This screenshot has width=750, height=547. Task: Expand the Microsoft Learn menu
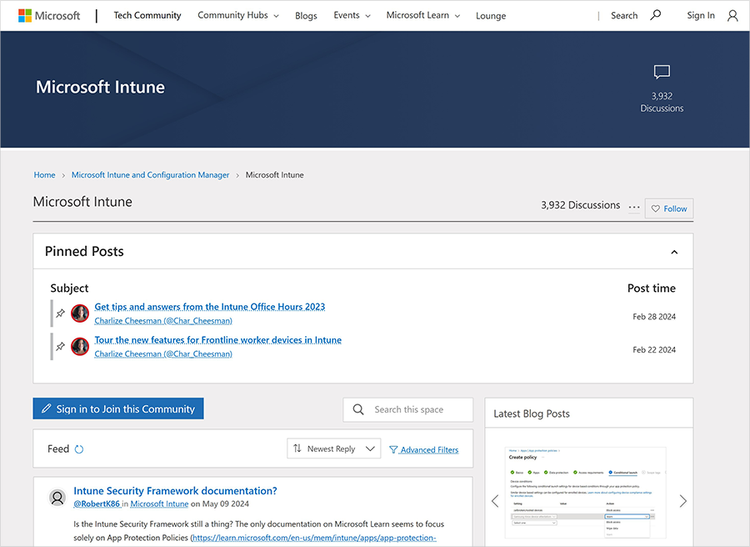pos(424,16)
